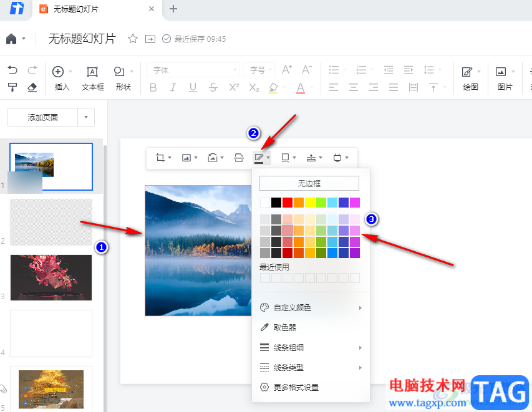The width and height of the screenshot is (532, 412).
Task: Open 线条粗细 line thickness submenu
Action: [311, 348]
